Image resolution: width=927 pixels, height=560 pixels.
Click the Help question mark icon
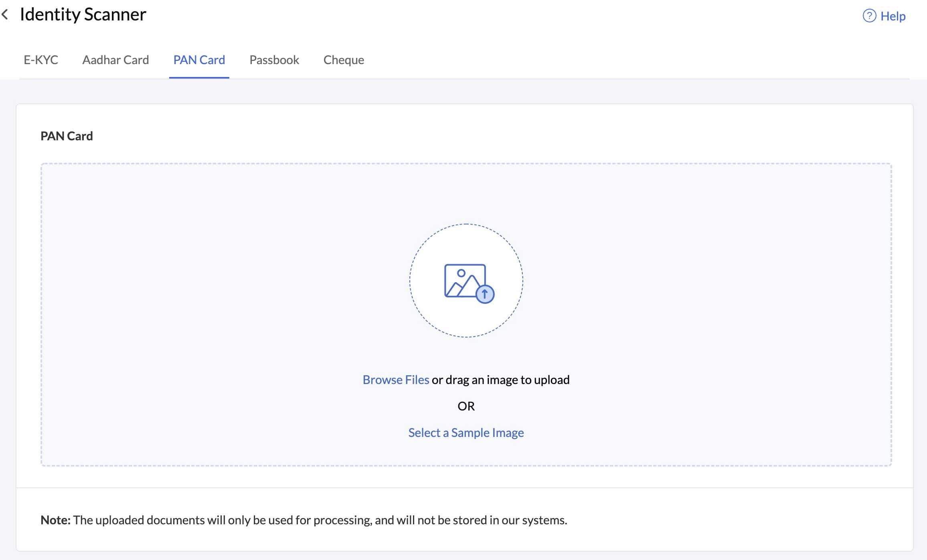pyautogui.click(x=869, y=16)
